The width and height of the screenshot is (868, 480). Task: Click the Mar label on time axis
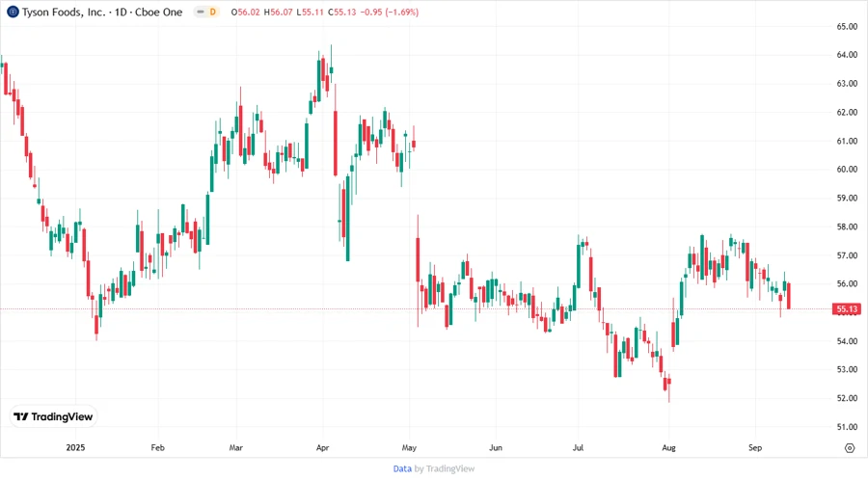click(236, 447)
